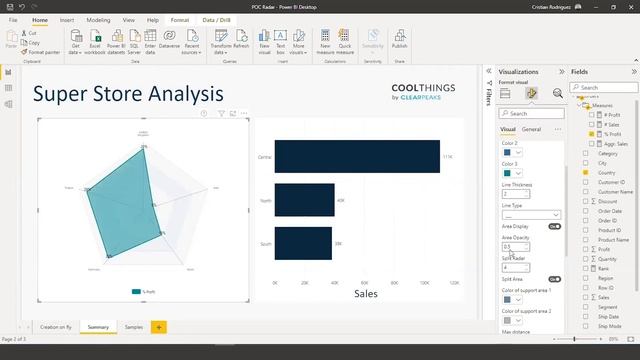Switch to Model view in the left sidebar
The height and width of the screenshot is (360, 640).
[x=8, y=104]
